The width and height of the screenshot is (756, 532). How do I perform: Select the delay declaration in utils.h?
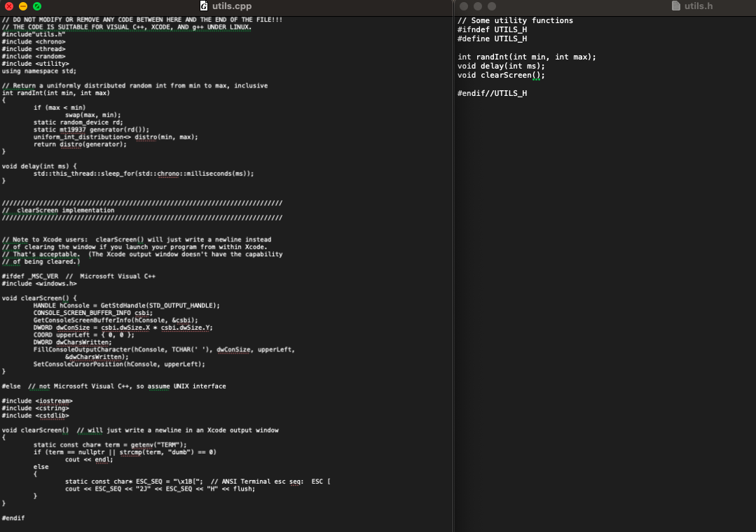pos(500,66)
